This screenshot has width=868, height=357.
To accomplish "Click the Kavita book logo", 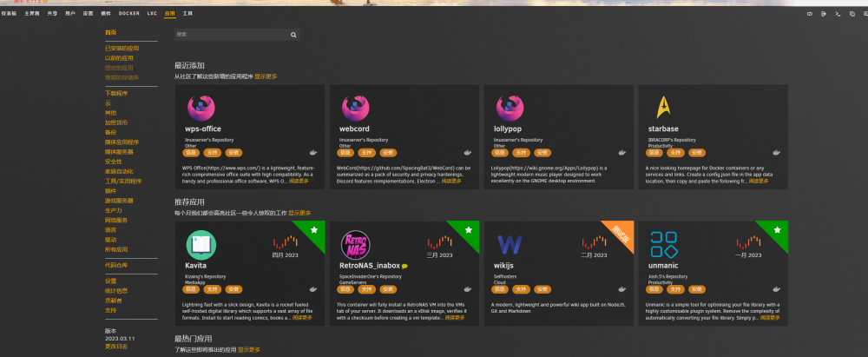I will pos(201,245).
